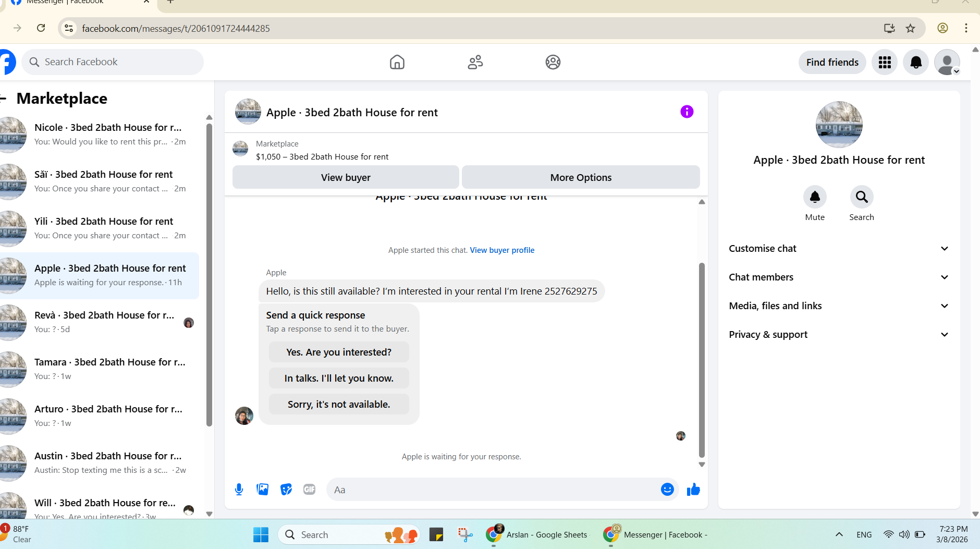980x549 pixels.
Task: Click the Facebook logo
Action: 6,63
